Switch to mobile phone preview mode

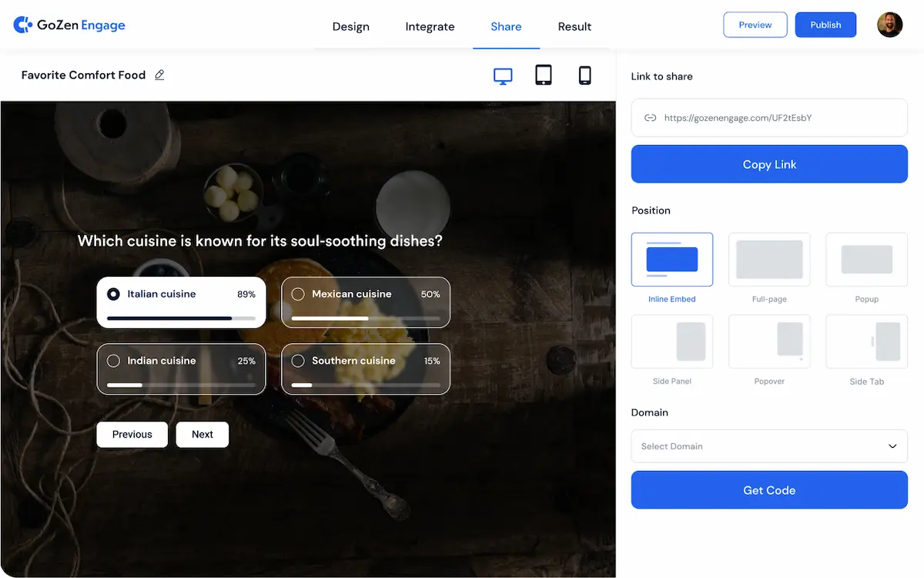tap(584, 75)
